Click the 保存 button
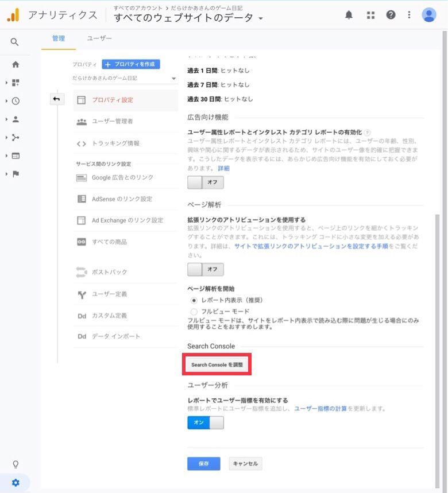 tap(203, 464)
